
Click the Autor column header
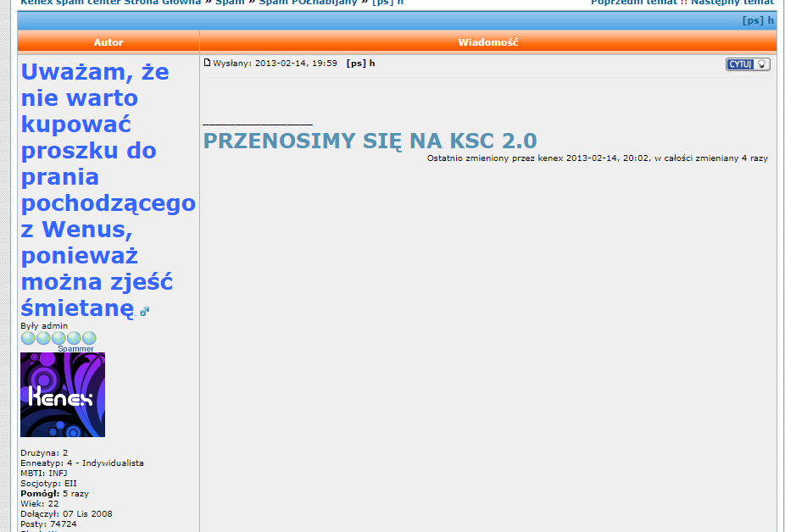click(x=109, y=42)
